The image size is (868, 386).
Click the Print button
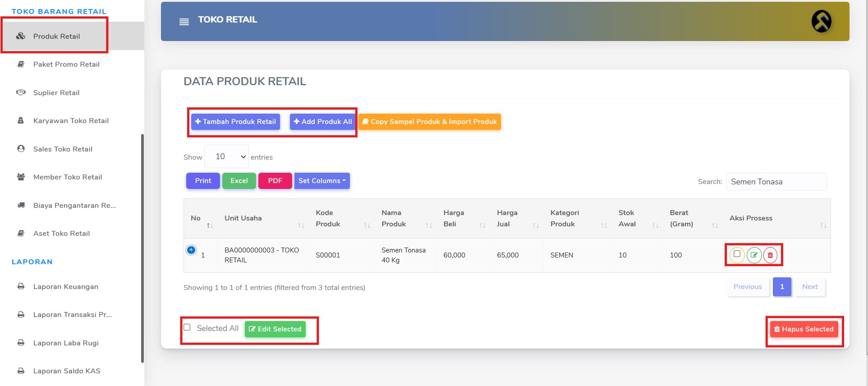(203, 181)
